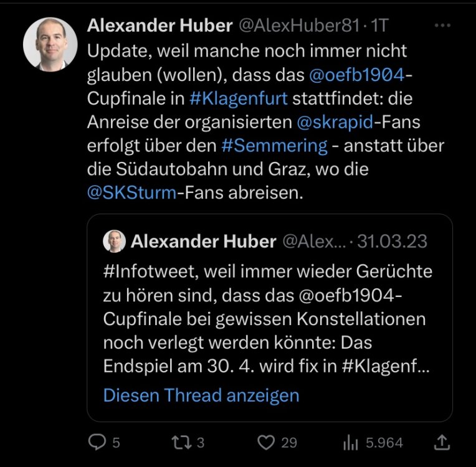Visit the @skrapid profile mention

(x=335, y=122)
